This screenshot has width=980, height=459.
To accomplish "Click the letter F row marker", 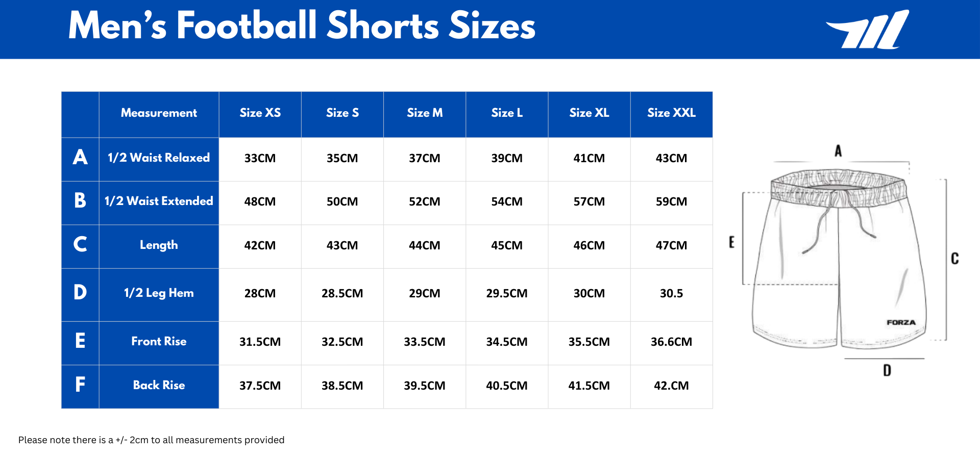I will tap(80, 385).
